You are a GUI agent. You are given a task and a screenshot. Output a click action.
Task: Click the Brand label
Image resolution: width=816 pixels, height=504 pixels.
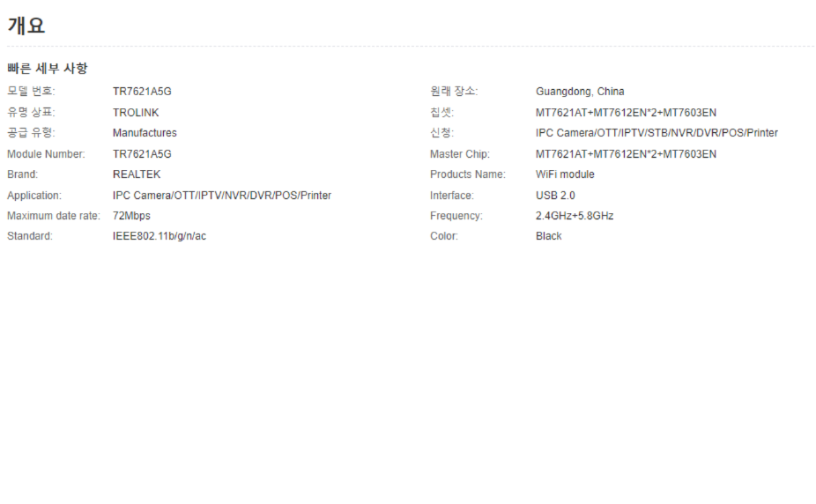point(22,174)
